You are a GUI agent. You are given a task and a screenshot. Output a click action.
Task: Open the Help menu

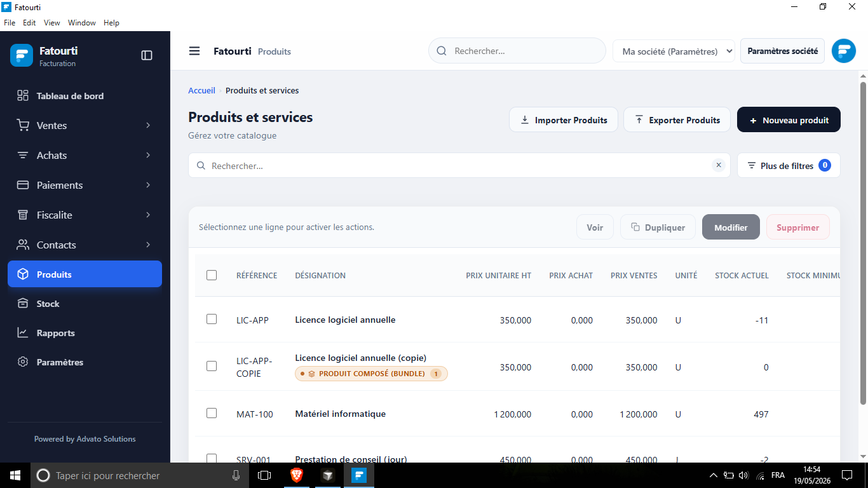point(111,23)
